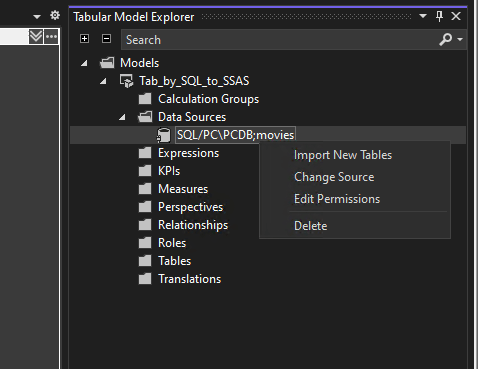Collapse the Models tree node

pos(84,63)
